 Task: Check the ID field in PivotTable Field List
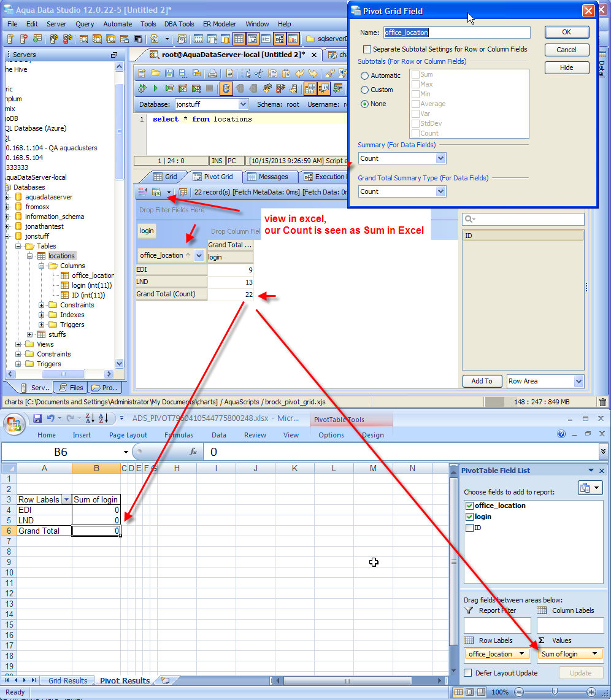tap(469, 528)
